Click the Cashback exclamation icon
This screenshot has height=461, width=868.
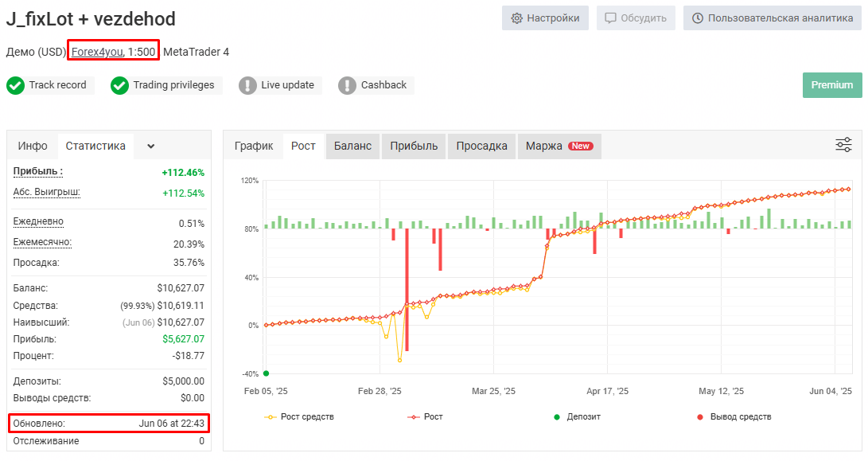tap(347, 85)
